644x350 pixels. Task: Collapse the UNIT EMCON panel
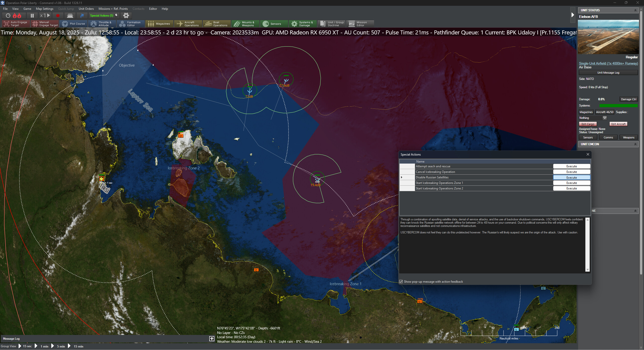(636, 144)
